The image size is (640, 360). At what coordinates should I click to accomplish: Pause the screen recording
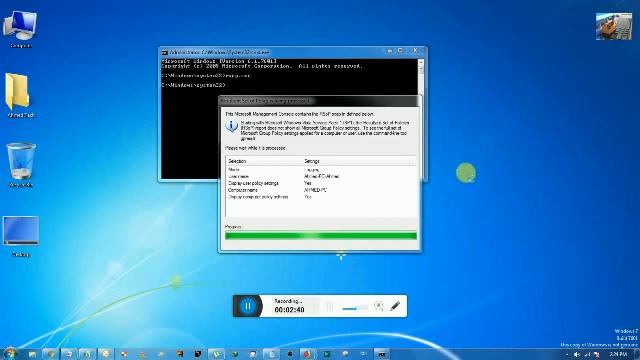click(248, 306)
